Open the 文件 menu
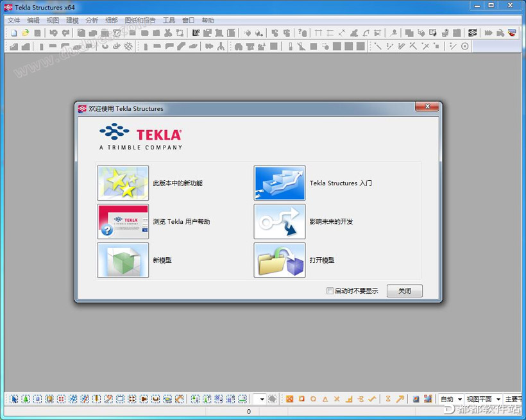The width and height of the screenshot is (526, 420). [x=13, y=21]
